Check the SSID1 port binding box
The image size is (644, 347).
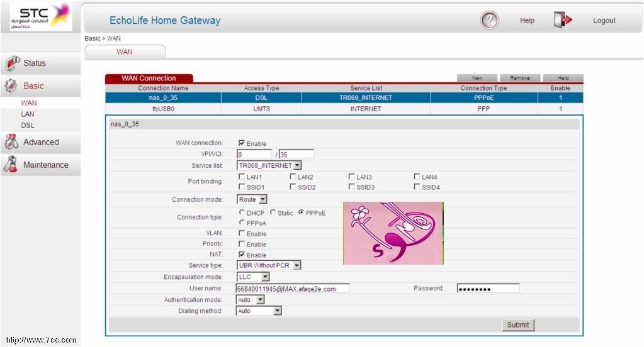click(242, 187)
